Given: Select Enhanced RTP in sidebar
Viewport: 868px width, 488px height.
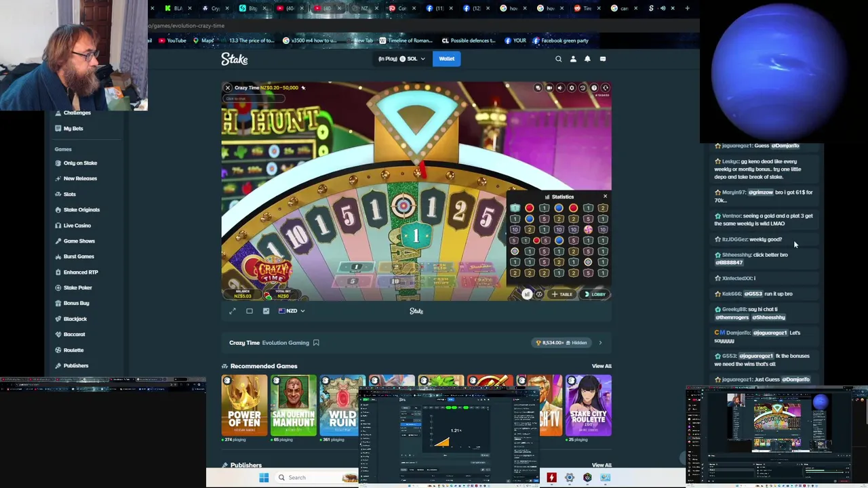Looking at the screenshot, I should (x=81, y=272).
